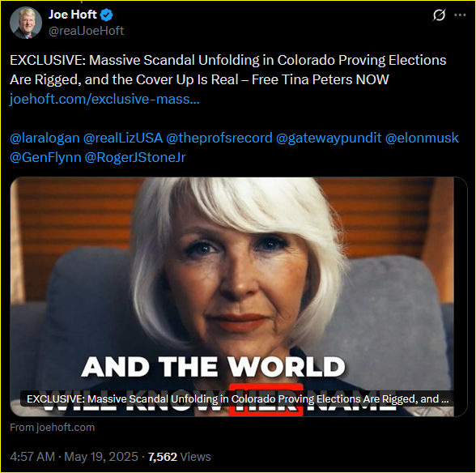Open the @laralogan mention

tap(45, 138)
